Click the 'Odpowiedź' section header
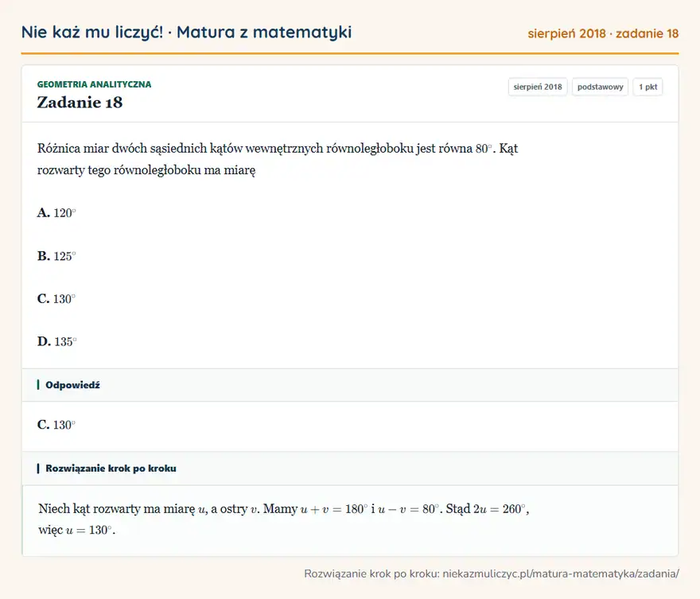The width and height of the screenshot is (700, 599). 350,385
